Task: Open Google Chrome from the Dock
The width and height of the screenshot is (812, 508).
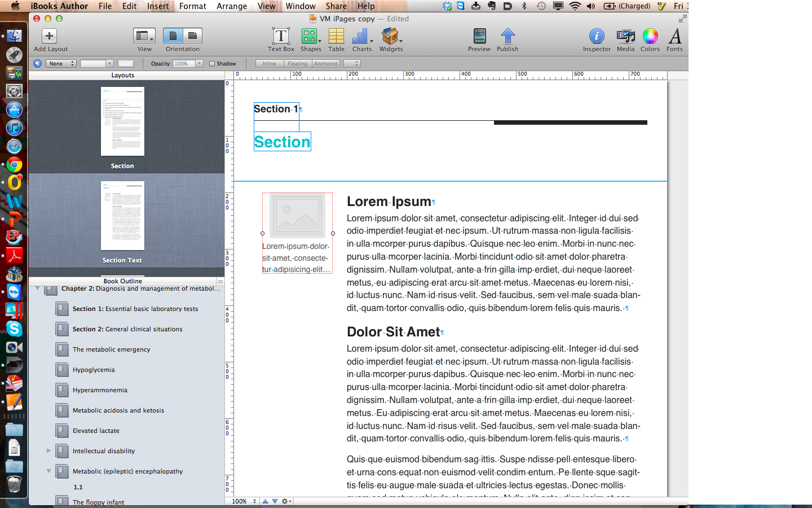Action: pos(14,165)
